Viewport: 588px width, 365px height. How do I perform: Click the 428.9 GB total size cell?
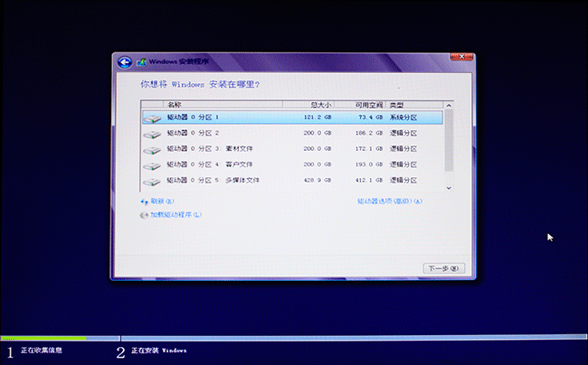coord(318,180)
